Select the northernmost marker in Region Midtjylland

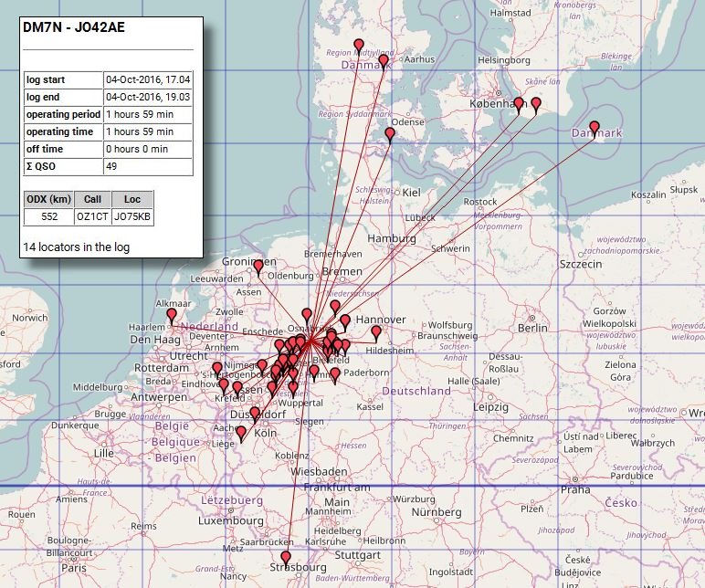point(359,46)
